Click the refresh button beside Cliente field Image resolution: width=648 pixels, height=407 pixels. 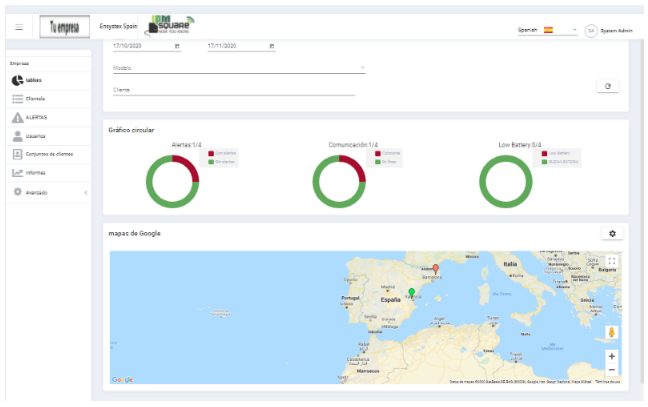tap(608, 87)
